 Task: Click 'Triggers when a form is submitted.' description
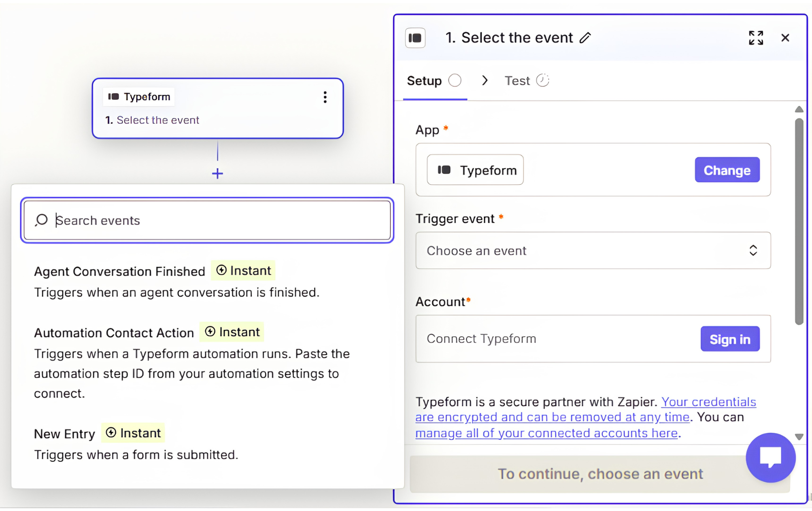136,455
